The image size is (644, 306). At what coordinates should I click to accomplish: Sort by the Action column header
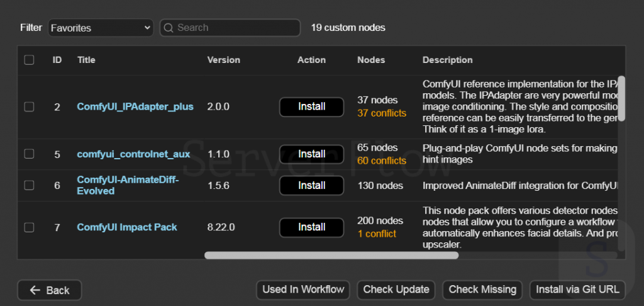point(311,60)
